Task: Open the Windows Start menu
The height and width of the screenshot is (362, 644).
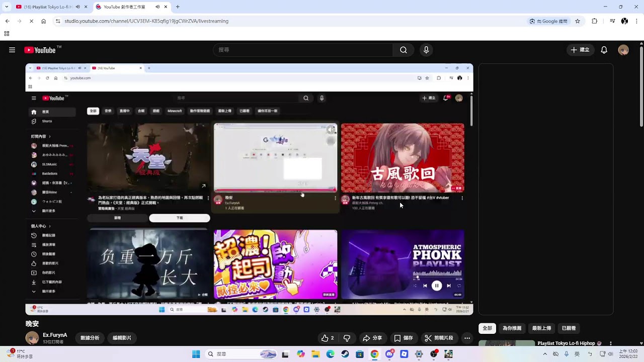Action: 196,354
